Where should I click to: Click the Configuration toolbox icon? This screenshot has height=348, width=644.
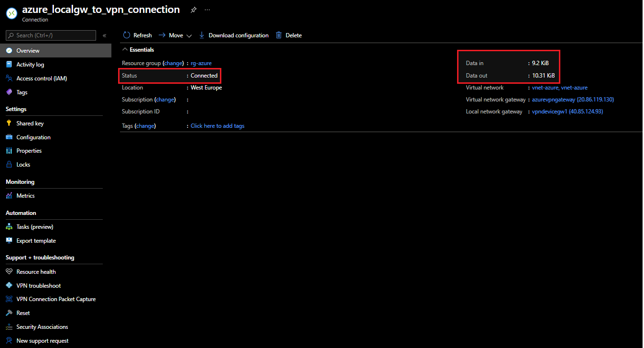point(9,137)
